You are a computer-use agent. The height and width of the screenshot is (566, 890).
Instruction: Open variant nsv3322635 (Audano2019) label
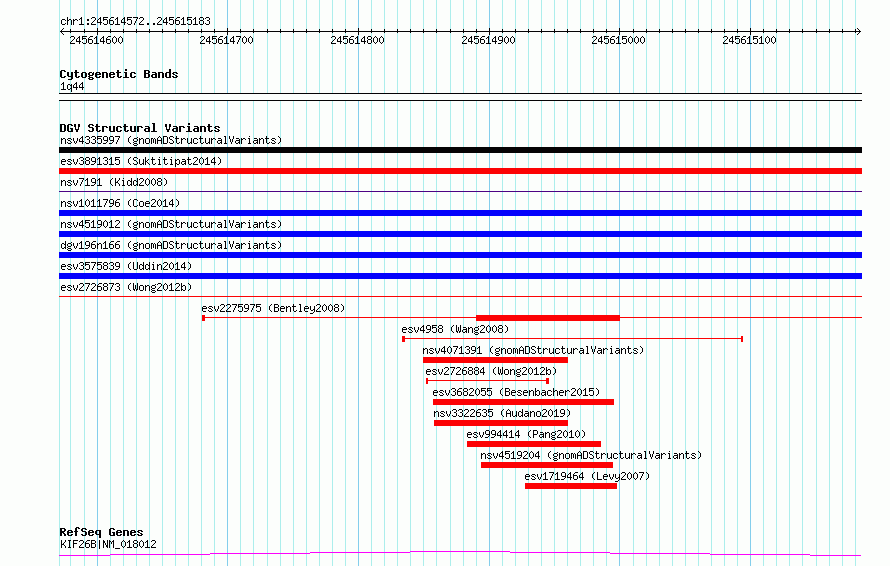(x=502, y=413)
